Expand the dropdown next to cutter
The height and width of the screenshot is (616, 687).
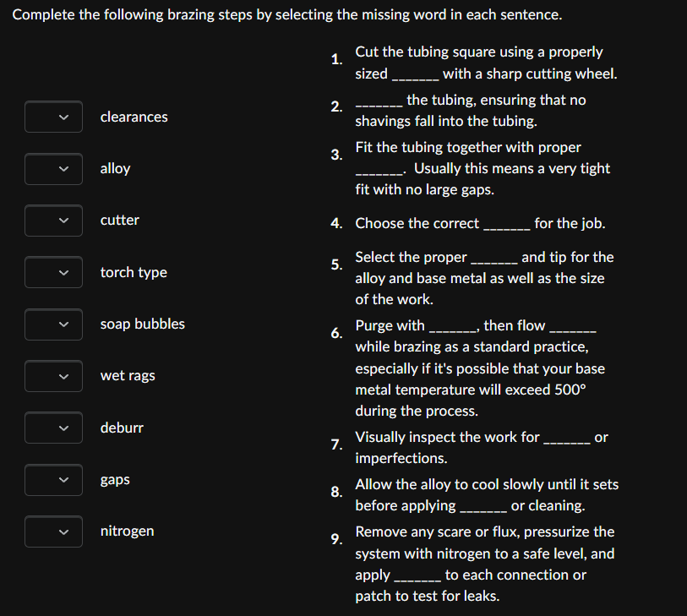point(53,221)
